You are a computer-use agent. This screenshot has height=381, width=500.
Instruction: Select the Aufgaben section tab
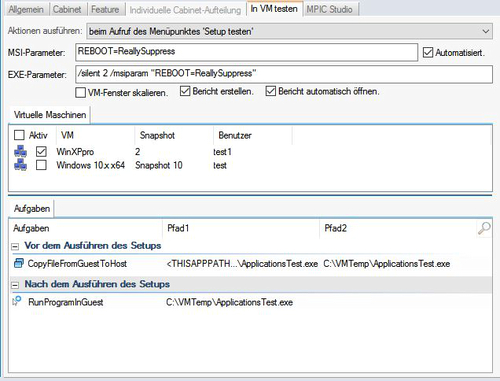tap(32, 209)
